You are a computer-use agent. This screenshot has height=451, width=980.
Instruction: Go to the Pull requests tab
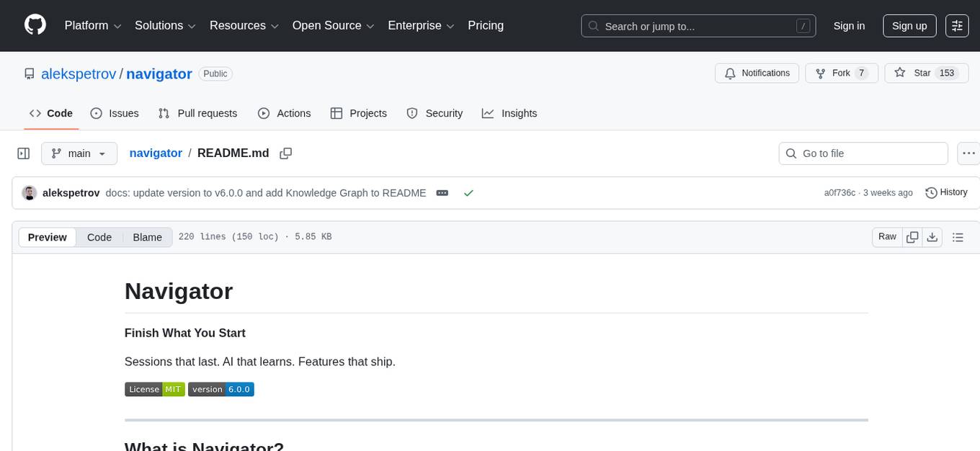coord(197,113)
